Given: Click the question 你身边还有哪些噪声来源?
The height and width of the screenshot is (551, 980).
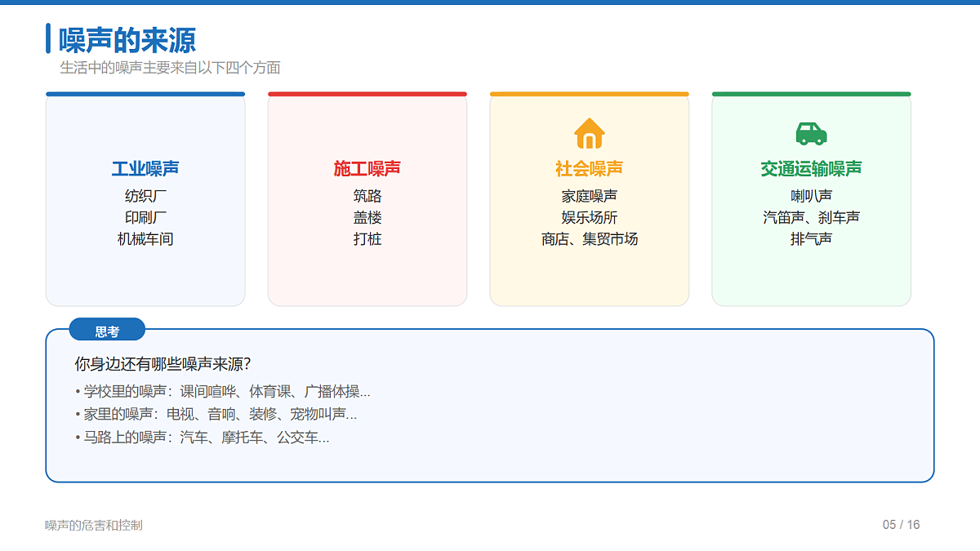Looking at the screenshot, I should tap(163, 364).
